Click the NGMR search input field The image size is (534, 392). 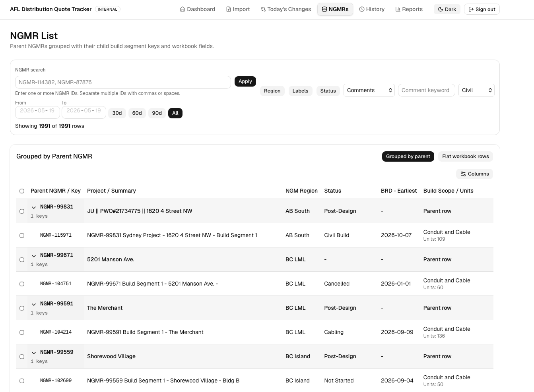coord(123,82)
